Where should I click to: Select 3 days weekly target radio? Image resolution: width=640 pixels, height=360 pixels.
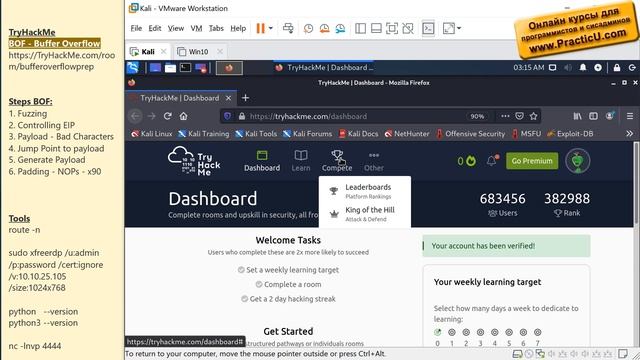coord(480,332)
